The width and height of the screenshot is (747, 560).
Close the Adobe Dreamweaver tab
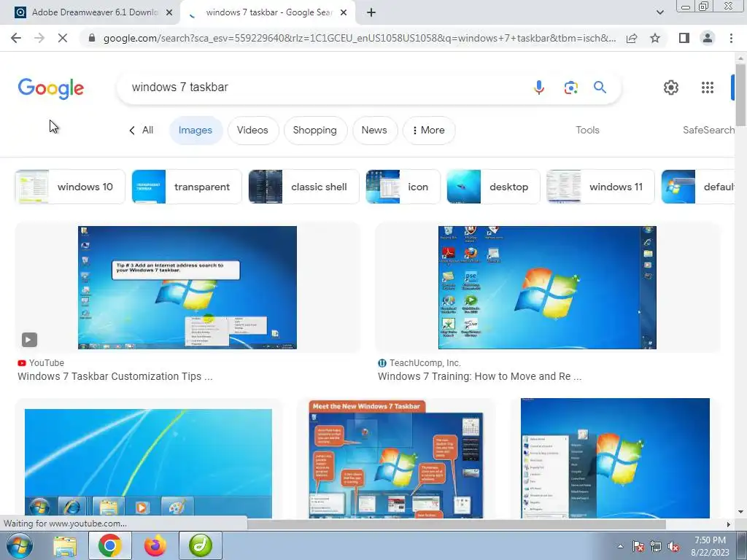[169, 12]
